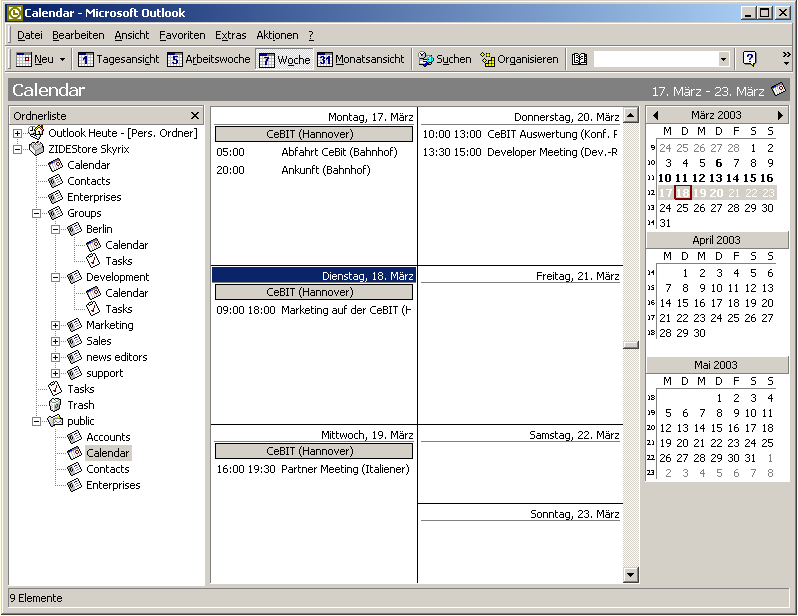Click the week view scroll up arrow
Viewport: 798px width, 616px height.
point(631,115)
